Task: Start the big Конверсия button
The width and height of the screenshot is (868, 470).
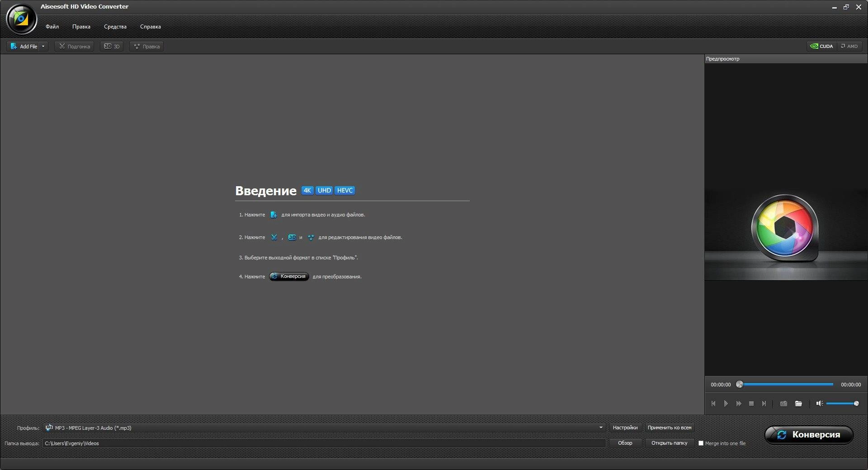Action: [x=809, y=435]
